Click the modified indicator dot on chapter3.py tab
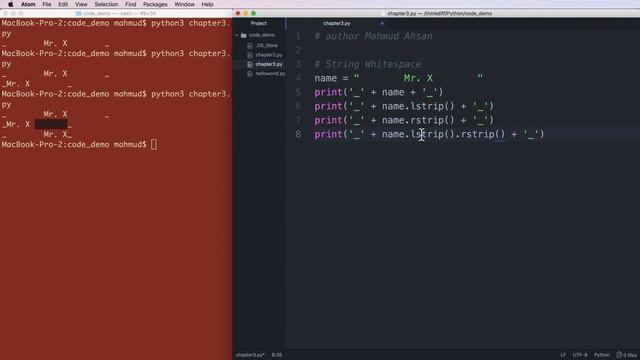The height and width of the screenshot is (360, 640). [x=382, y=23]
